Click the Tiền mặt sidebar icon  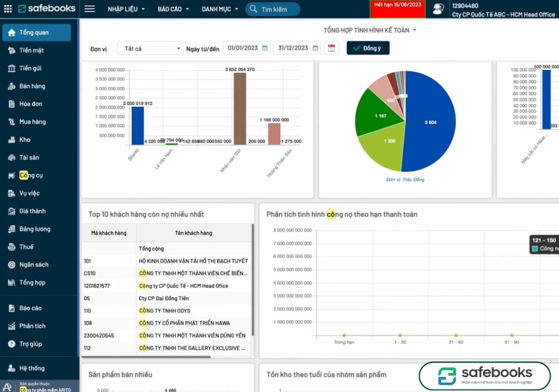12,50
